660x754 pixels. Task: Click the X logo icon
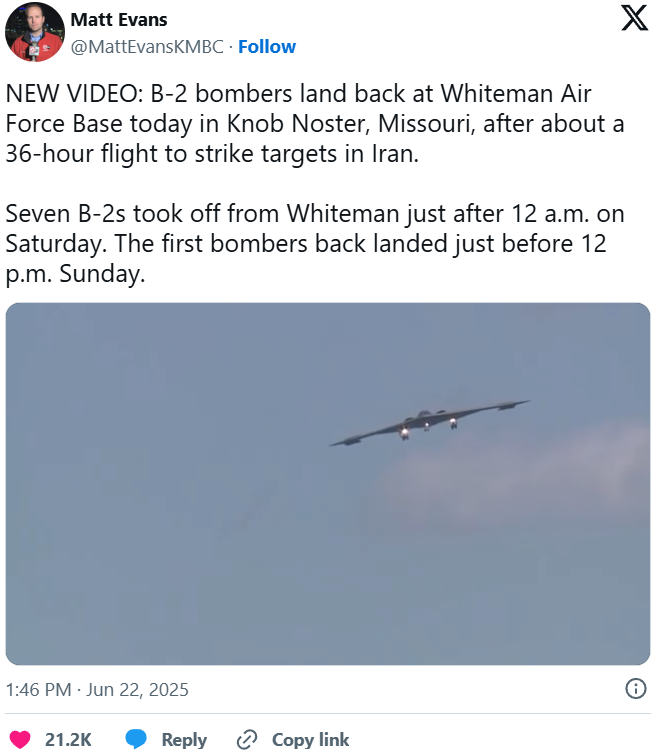(635, 19)
